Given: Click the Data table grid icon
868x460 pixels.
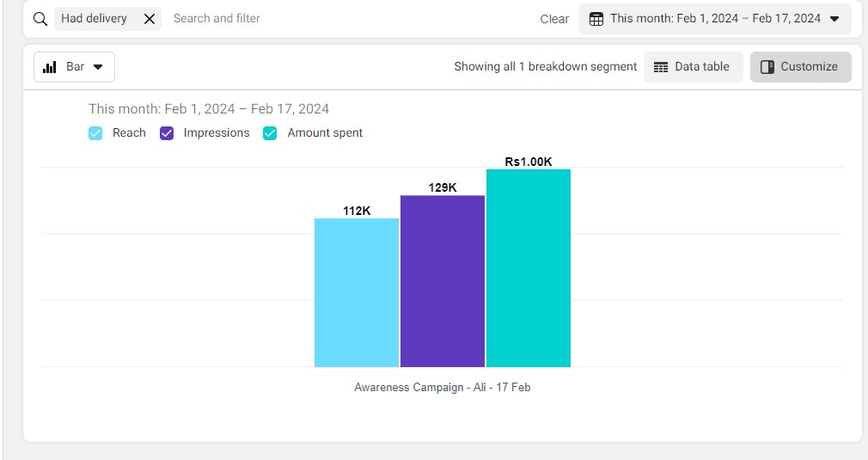Looking at the screenshot, I should click(x=661, y=67).
